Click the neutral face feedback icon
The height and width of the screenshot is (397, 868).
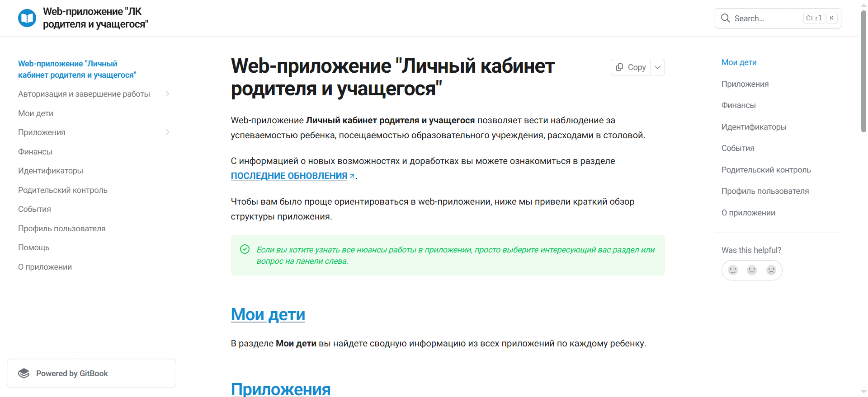[752, 270]
